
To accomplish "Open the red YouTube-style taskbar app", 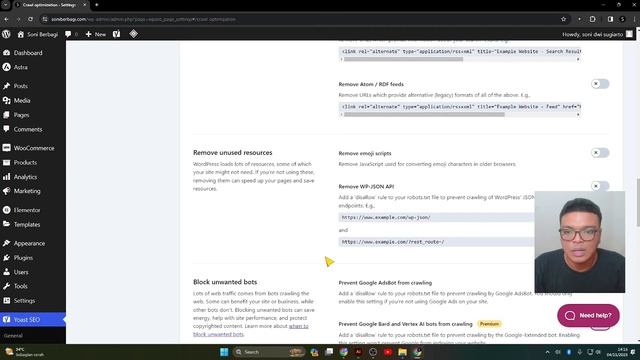I will pyautogui.click(x=388, y=352).
